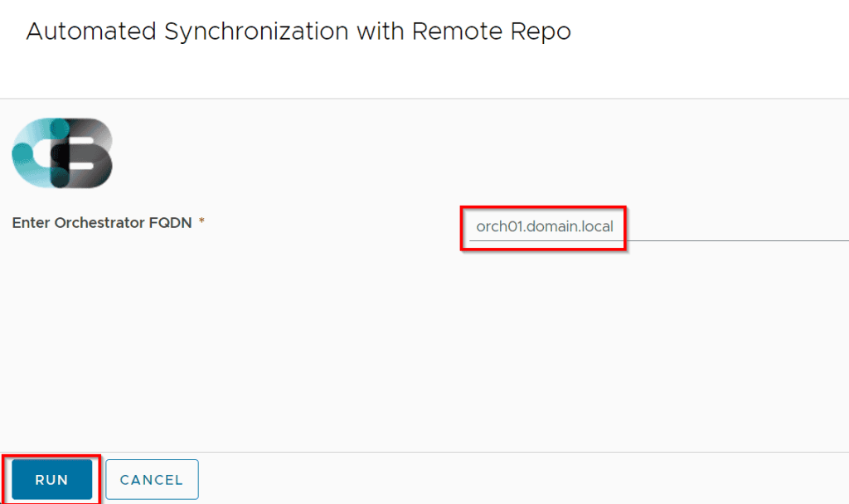Cancel the workflow run dialog
This screenshot has height=504, width=849.
152,480
